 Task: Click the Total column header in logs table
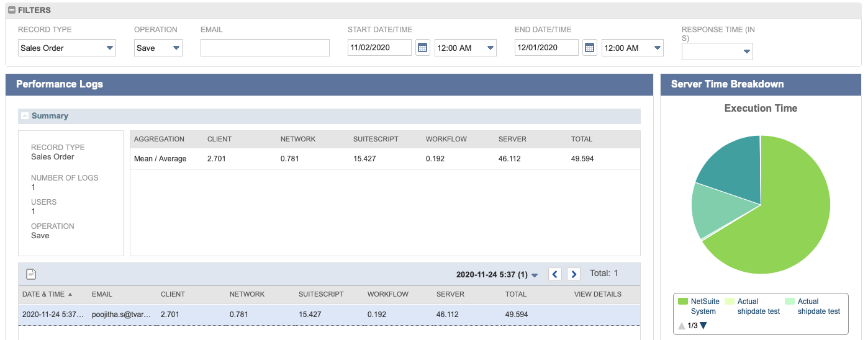click(516, 294)
